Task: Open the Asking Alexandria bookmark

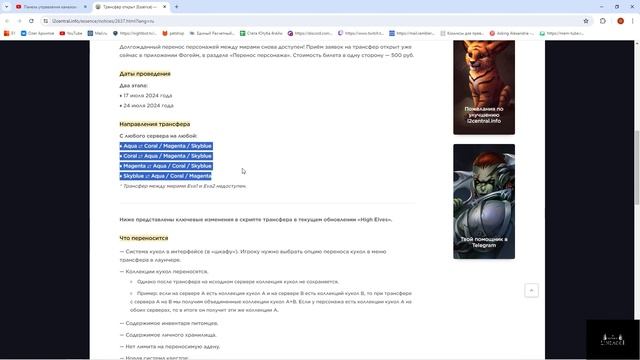Action: (x=511, y=33)
